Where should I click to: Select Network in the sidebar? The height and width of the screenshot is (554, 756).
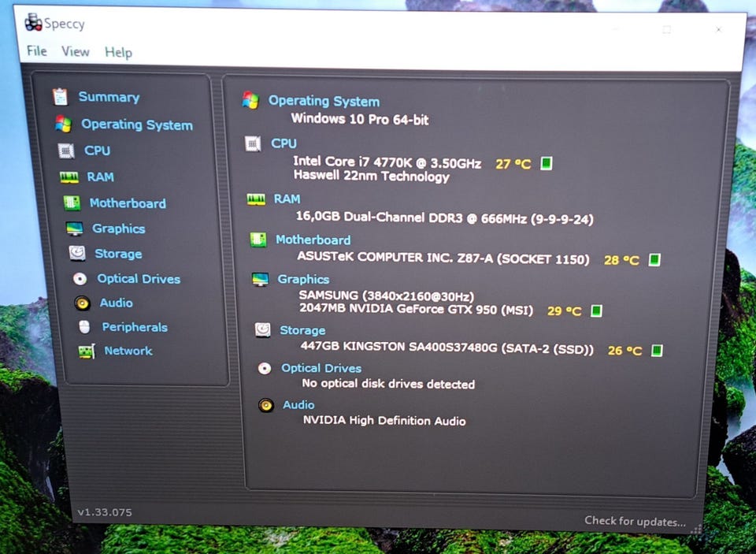128,351
